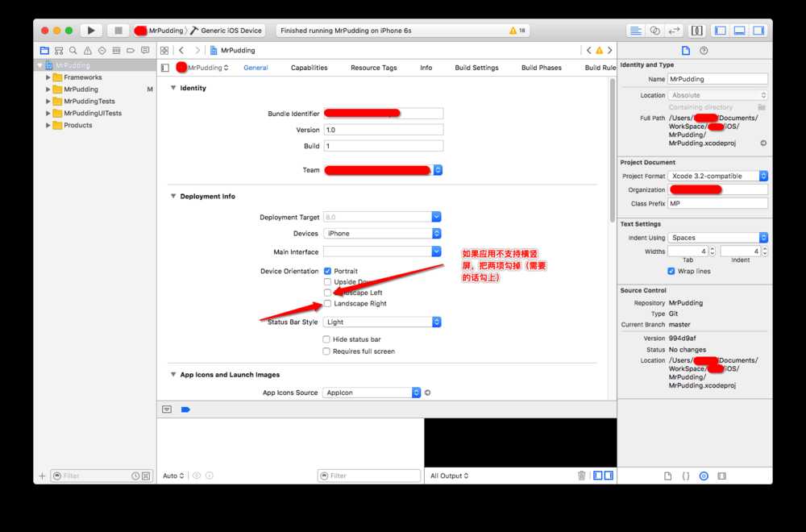806x532 pixels.
Task: Clear the console with trash icon
Action: (x=581, y=476)
